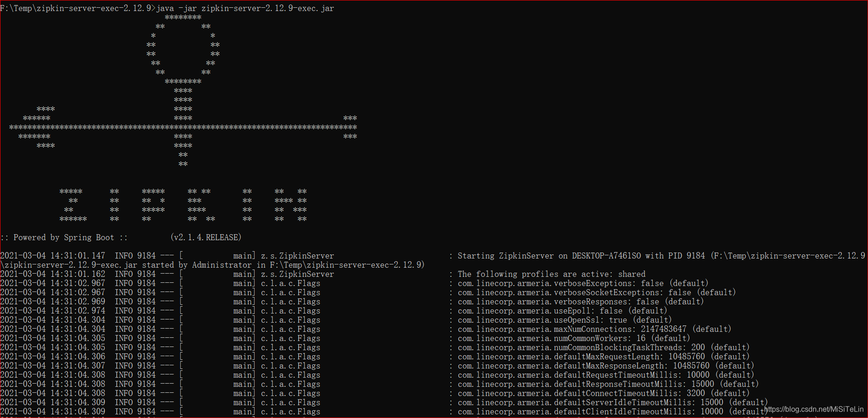This screenshot has height=418, width=868.
Task: Select the verboseSocketExceptions: false log line
Action: coord(597,292)
